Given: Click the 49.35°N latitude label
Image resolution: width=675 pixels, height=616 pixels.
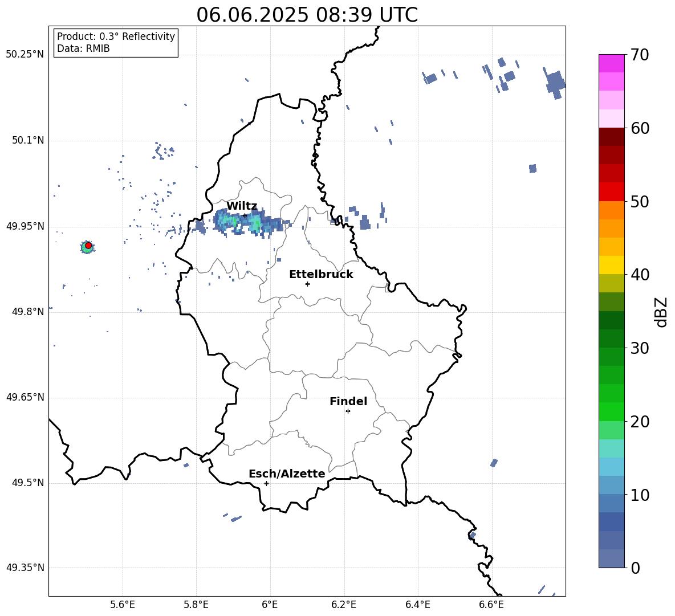Looking at the screenshot, I should [25, 568].
